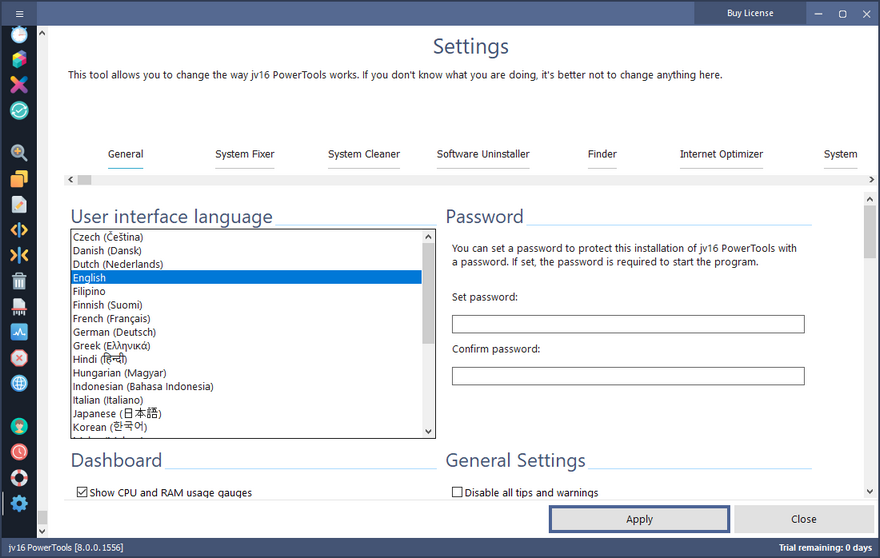Select Czech (Čeština) language
This screenshot has width=880, height=558.
click(246, 237)
